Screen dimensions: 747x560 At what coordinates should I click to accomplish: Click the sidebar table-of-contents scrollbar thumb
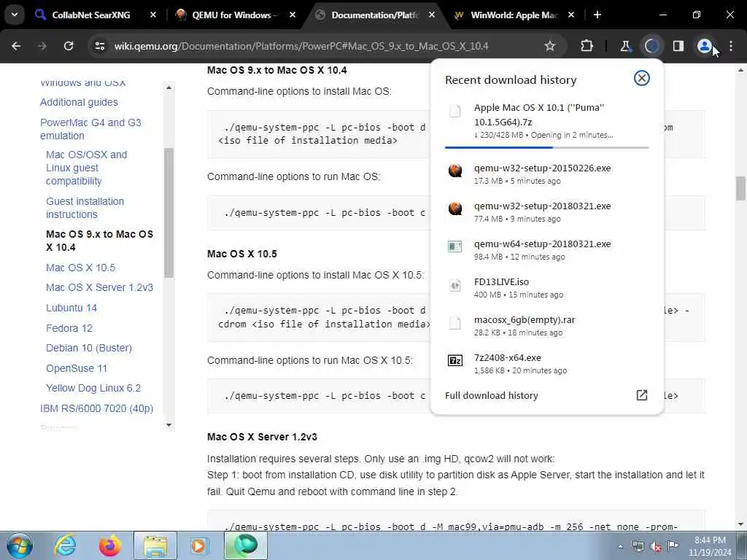click(x=169, y=212)
